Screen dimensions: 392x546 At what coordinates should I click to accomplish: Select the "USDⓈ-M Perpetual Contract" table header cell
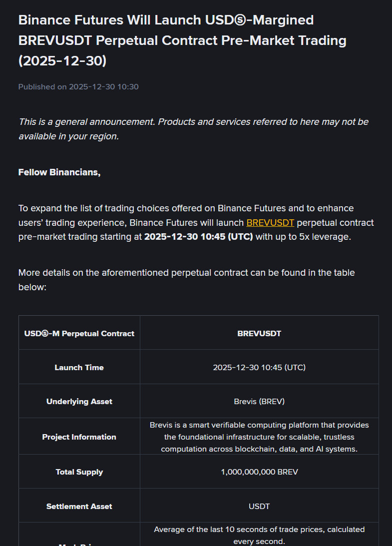pos(79,333)
